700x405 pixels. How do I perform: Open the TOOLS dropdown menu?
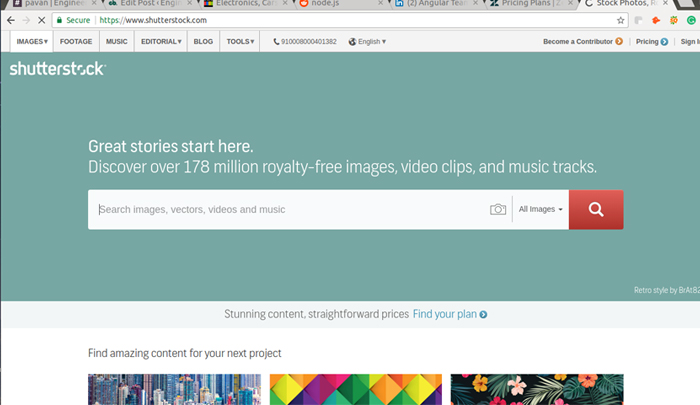[240, 42]
